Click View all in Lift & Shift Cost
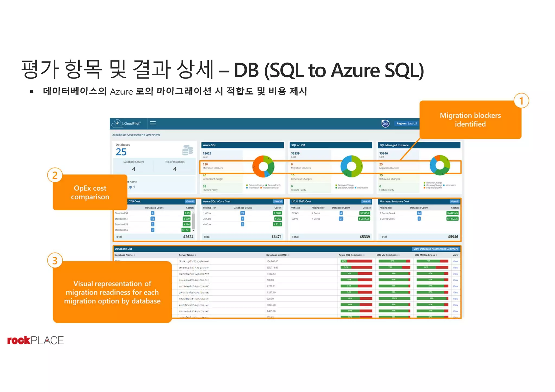Screen dimensions: 555x392 pyautogui.click(x=366, y=202)
